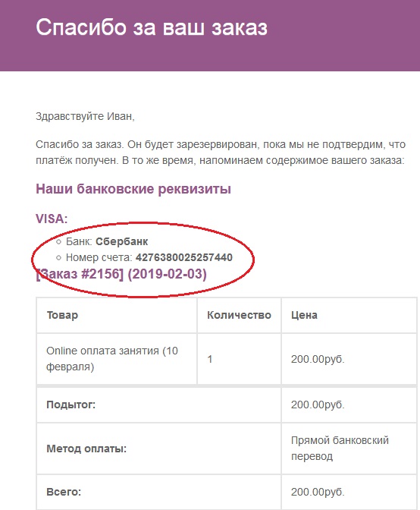Click the order date (2019-02-03)

[167, 273]
